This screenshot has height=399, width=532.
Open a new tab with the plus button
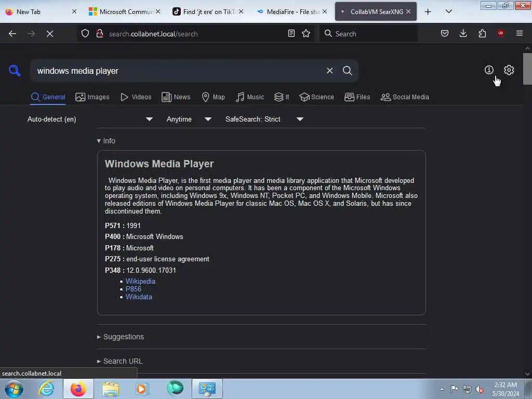(x=428, y=12)
